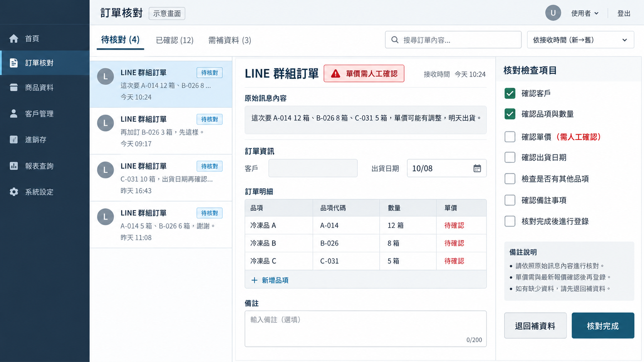Click the search magnifier icon
The height and width of the screenshot is (362, 644).
click(395, 40)
